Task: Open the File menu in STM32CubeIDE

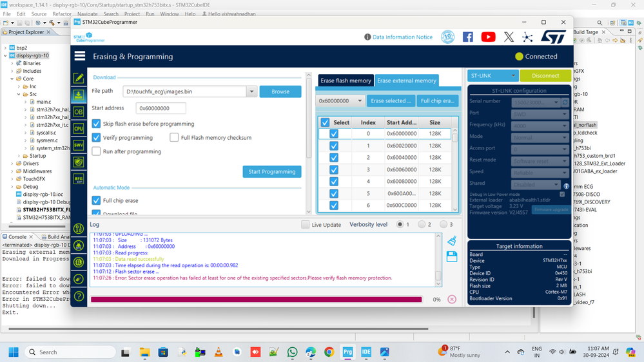Action: click(x=6, y=14)
